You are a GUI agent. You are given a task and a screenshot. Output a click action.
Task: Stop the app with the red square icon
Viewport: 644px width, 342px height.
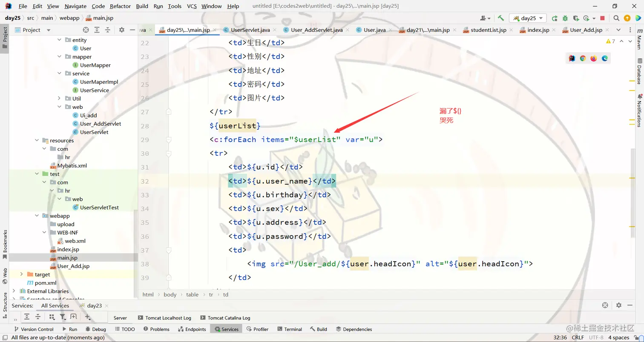pyautogui.click(x=602, y=18)
